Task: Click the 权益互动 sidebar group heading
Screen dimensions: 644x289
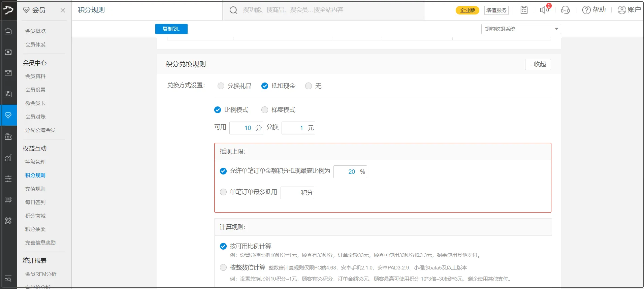Action: pos(35,148)
